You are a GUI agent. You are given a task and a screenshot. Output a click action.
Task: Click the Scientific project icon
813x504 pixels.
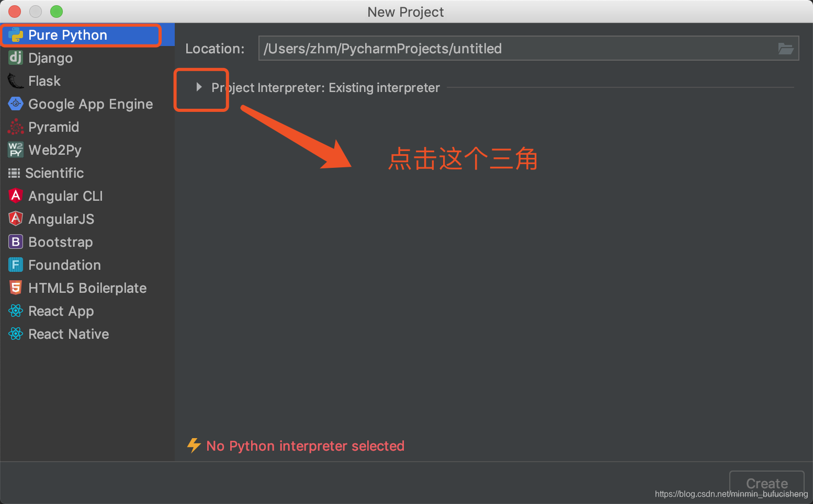pos(14,173)
